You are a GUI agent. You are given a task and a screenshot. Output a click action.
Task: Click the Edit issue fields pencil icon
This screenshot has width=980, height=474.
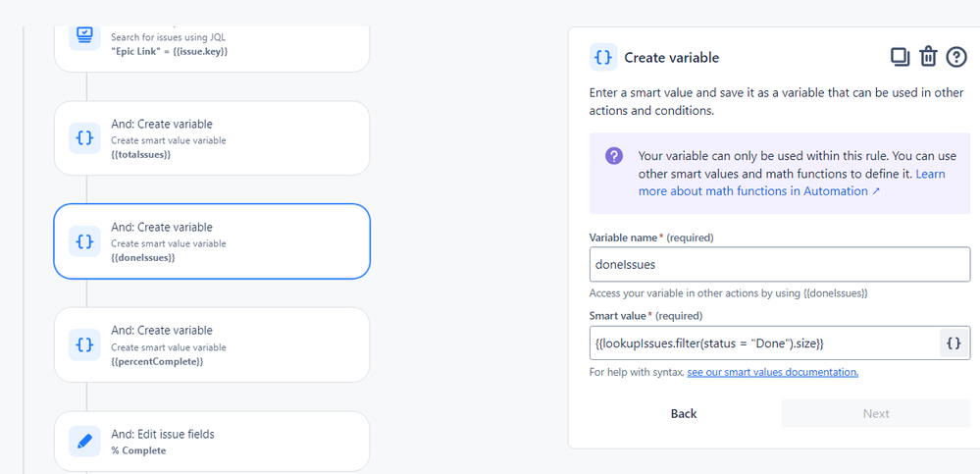(x=84, y=442)
